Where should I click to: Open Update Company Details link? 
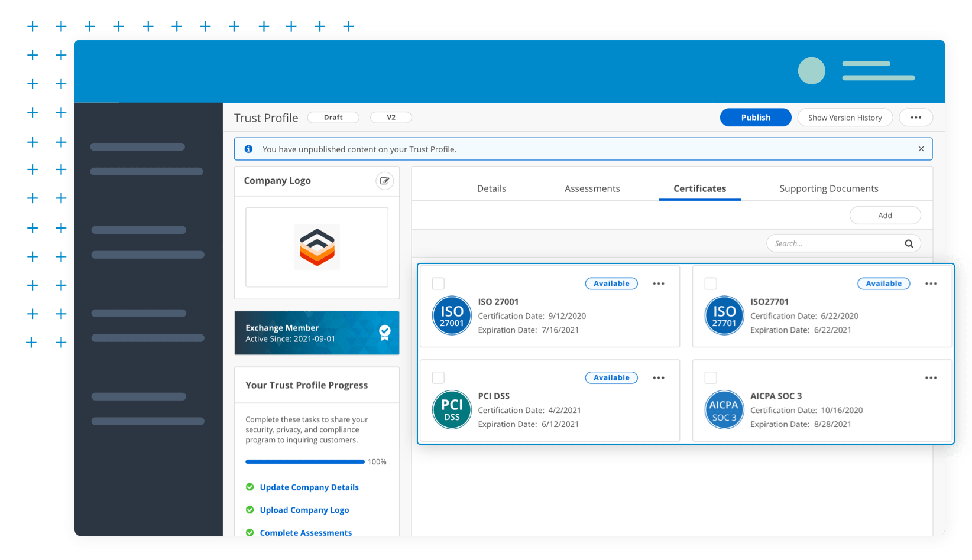[309, 487]
